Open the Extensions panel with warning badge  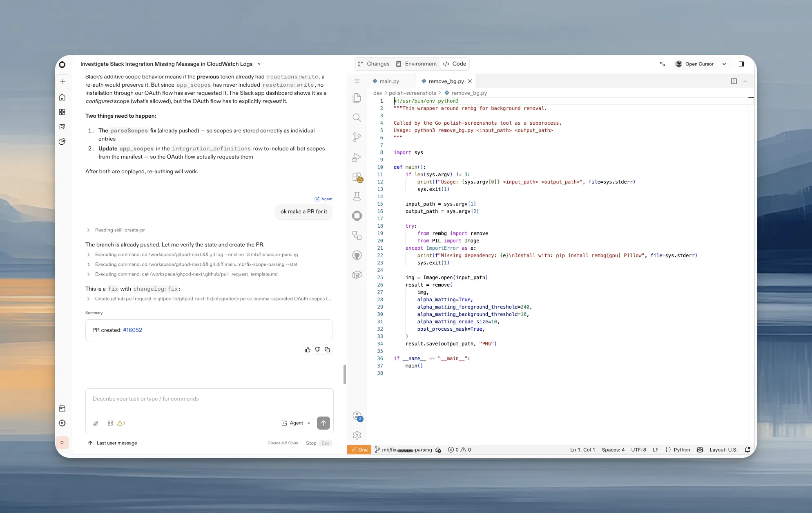[x=357, y=177]
